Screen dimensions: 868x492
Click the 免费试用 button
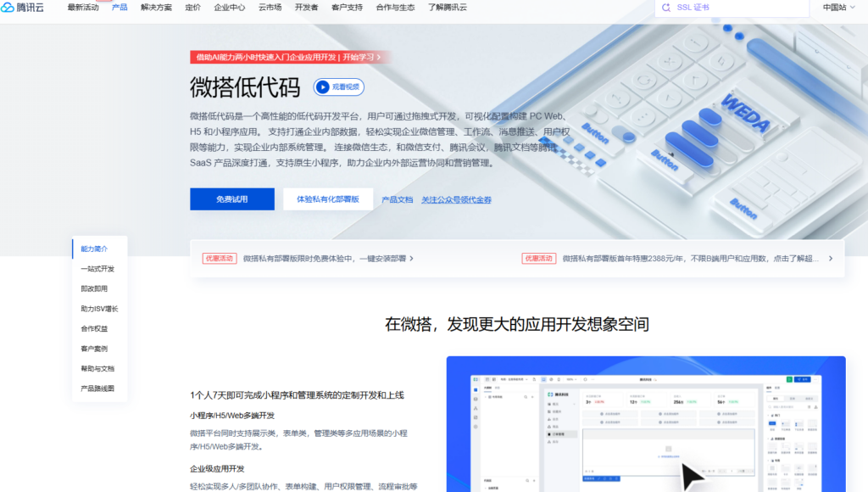pos(231,198)
